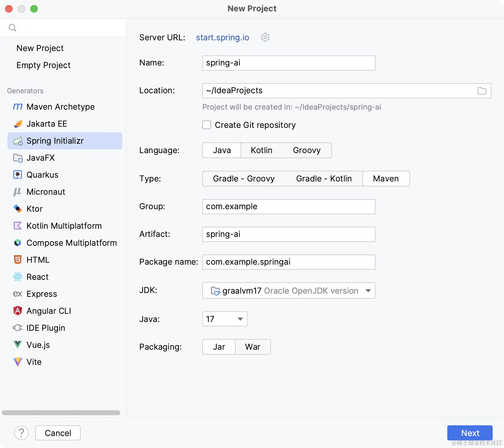Select Vue.js generator label
This screenshot has width=504, height=448.
[38, 345]
